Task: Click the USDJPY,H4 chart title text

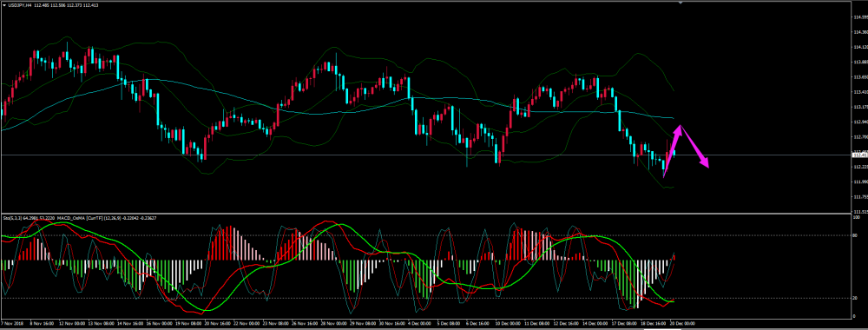Action: pyautogui.click(x=20, y=5)
